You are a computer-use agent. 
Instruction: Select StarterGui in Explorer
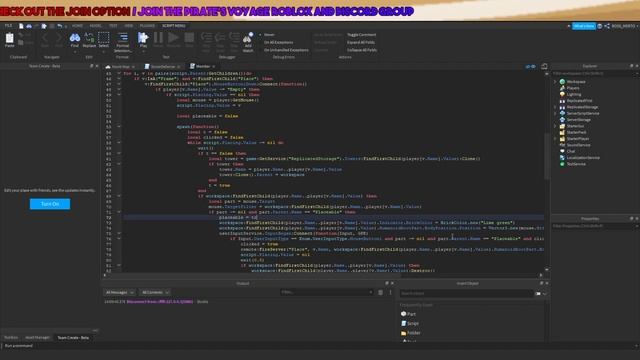pyautogui.click(x=575, y=126)
